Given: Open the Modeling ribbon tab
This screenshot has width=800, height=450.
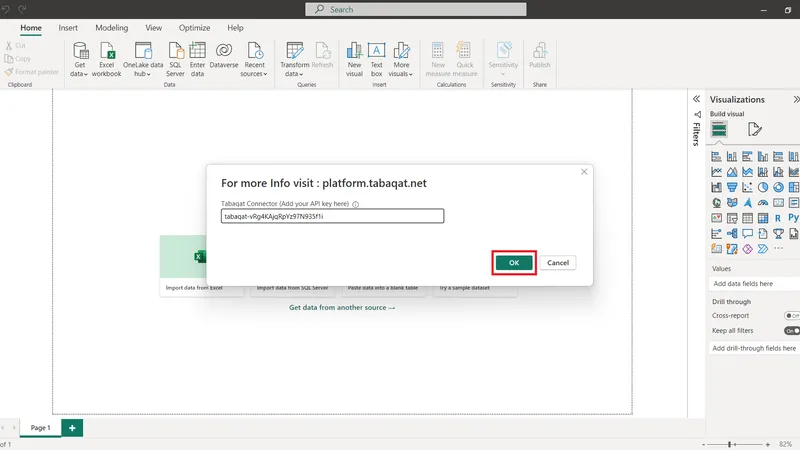Looking at the screenshot, I should pyautogui.click(x=111, y=28).
